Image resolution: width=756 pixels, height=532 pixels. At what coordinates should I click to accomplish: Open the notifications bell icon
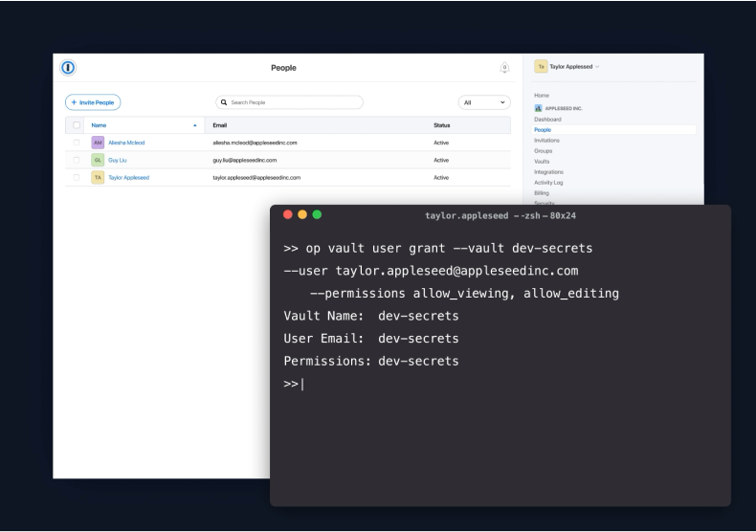tap(504, 68)
